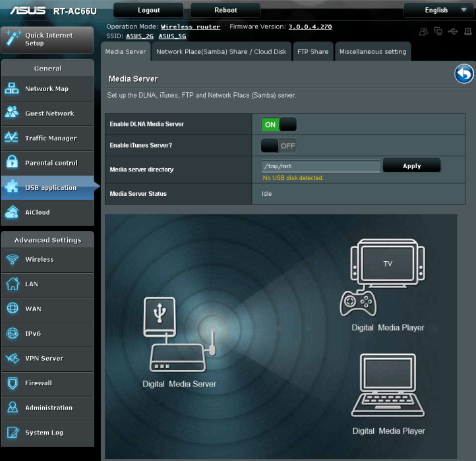Open VPN Server settings
The width and height of the screenshot is (476, 461).
[x=47, y=359]
